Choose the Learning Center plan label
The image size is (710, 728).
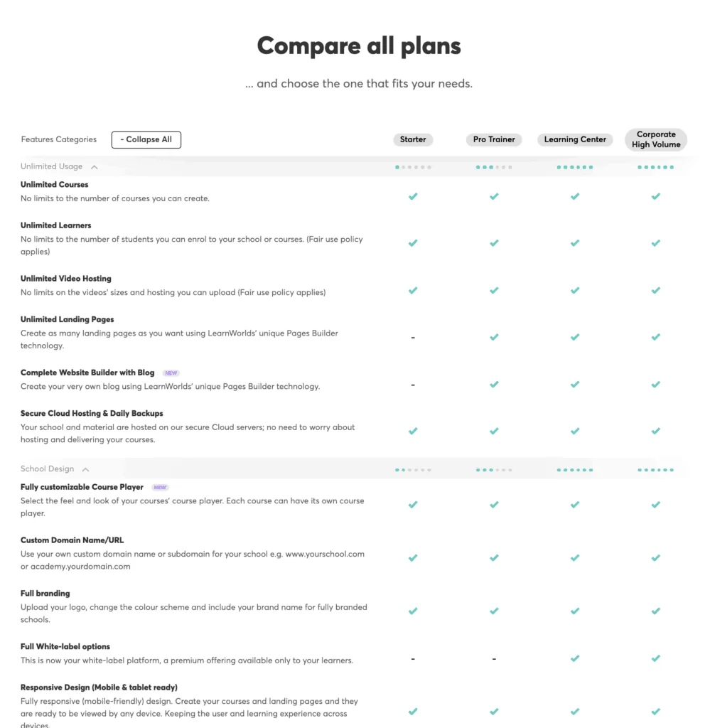click(574, 139)
